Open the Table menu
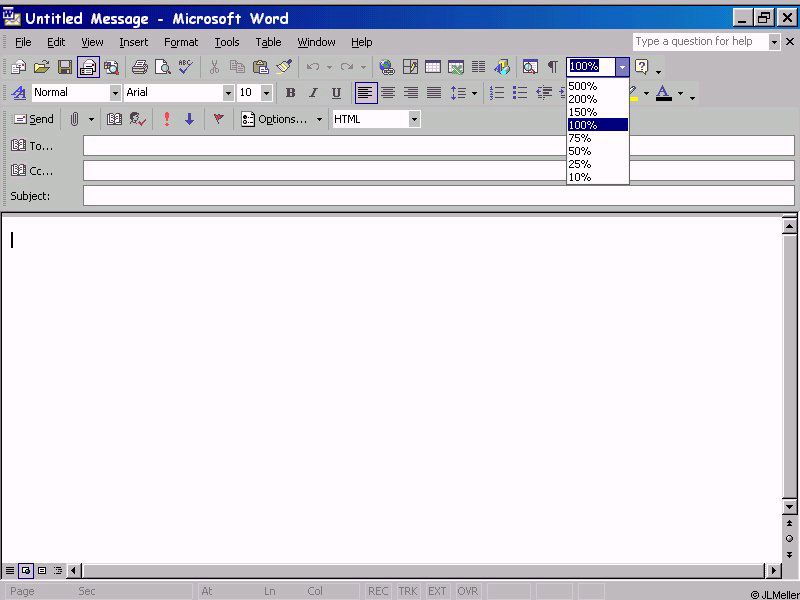800x600 pixels. (268, 42)
